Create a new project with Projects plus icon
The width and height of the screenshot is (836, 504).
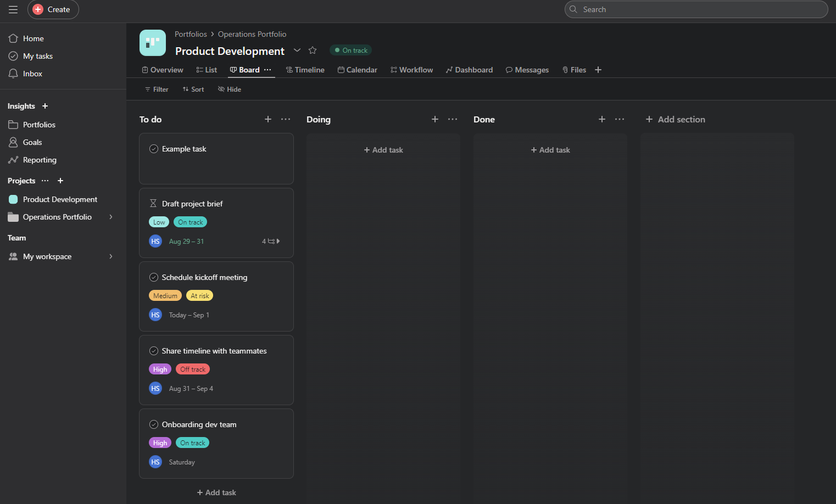pyautogui.click(x=60, y=181)
